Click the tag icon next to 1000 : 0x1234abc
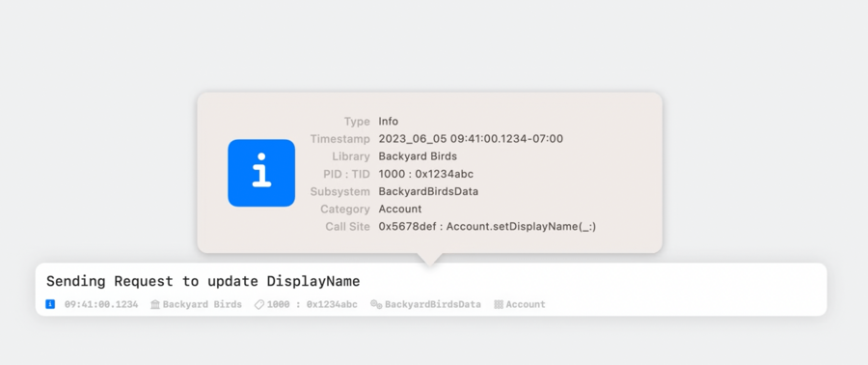The image size is (868, 365). click(x=259, y=304)
